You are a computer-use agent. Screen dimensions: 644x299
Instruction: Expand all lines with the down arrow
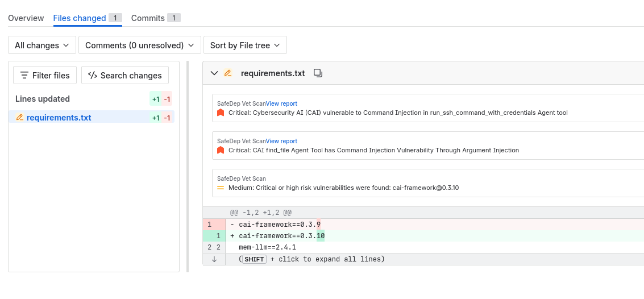tap(214, 259)
